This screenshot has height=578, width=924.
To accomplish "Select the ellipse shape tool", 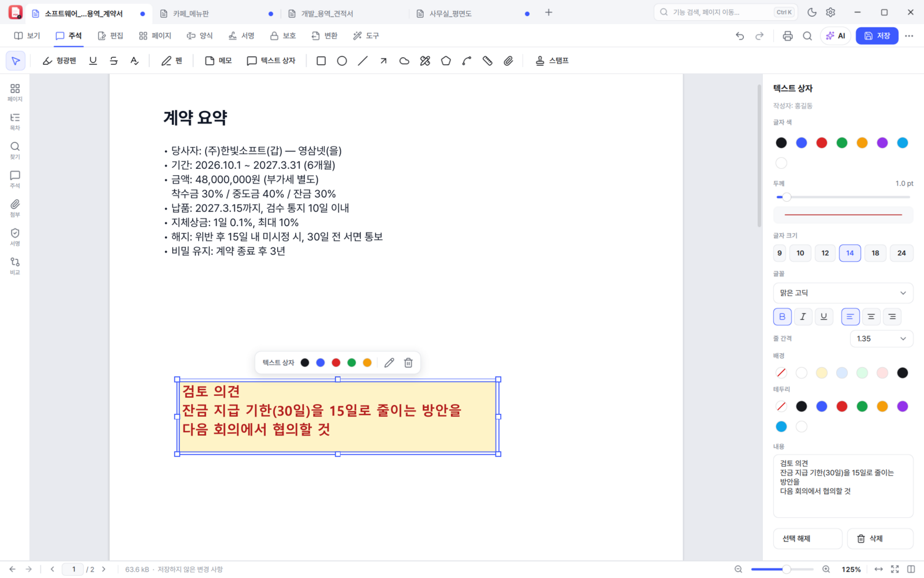I will click(x=342, y=61).
